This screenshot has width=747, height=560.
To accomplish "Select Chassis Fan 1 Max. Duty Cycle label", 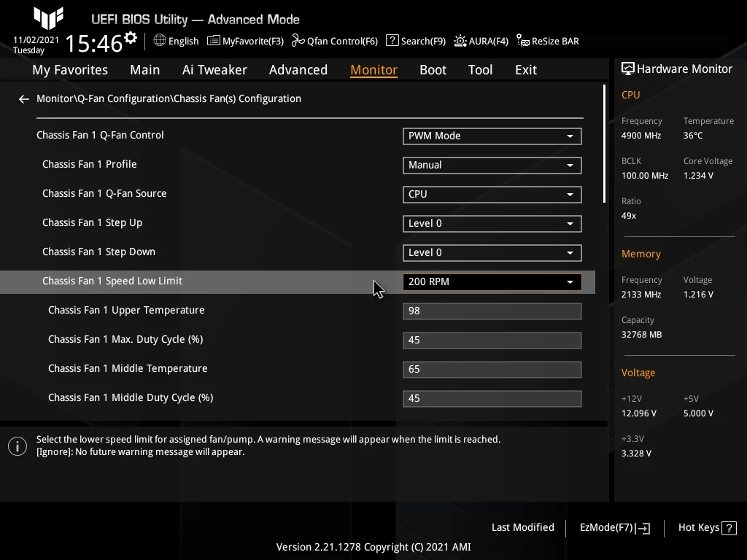I will [125, 339].
